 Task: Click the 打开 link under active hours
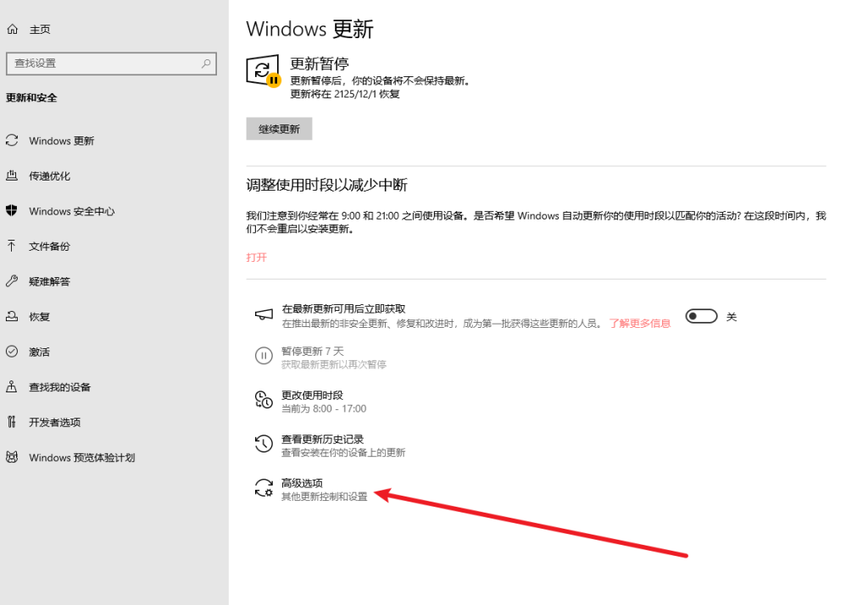[256, 257]
